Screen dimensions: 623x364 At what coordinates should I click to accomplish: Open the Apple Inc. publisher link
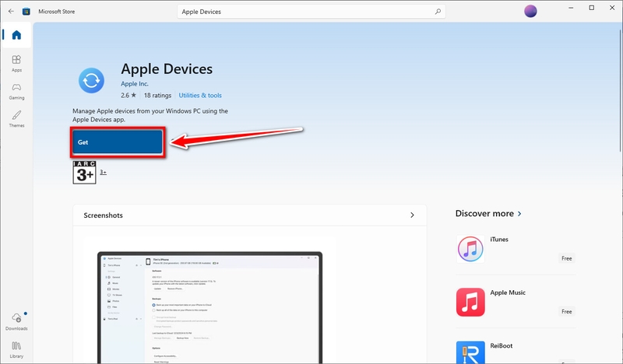(135, 84)
